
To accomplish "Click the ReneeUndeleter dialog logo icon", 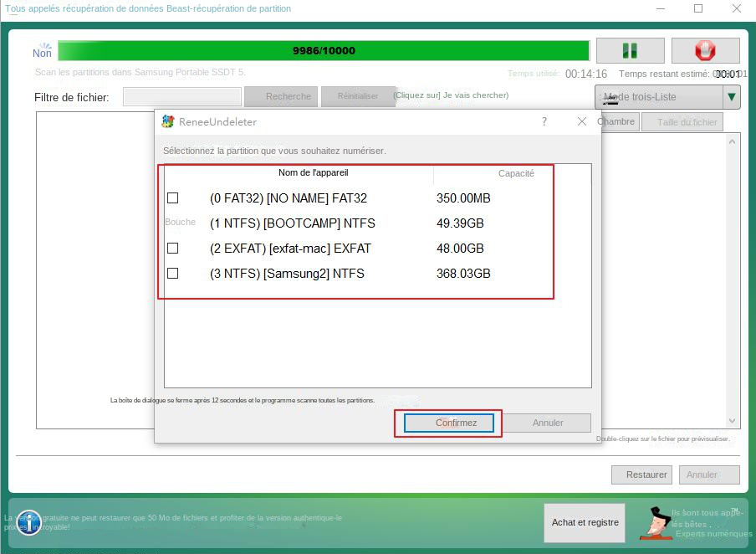I will [x=168, y=121].
